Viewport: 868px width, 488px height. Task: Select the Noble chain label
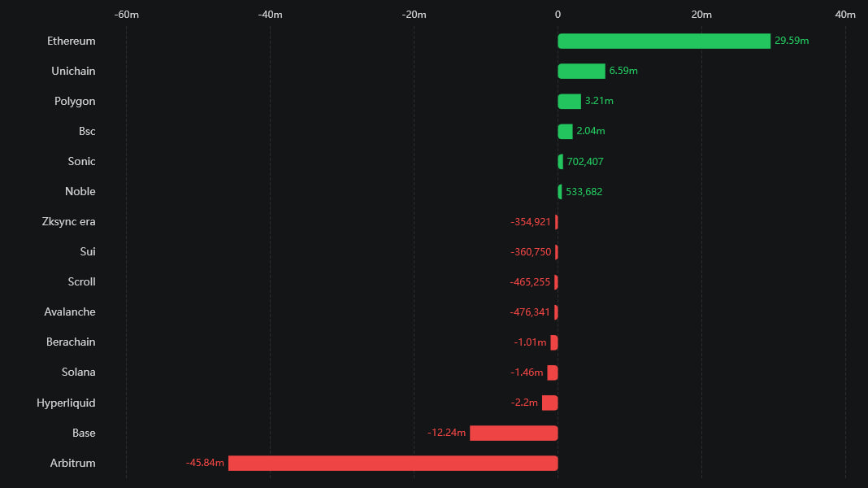(x=80, y=191)
